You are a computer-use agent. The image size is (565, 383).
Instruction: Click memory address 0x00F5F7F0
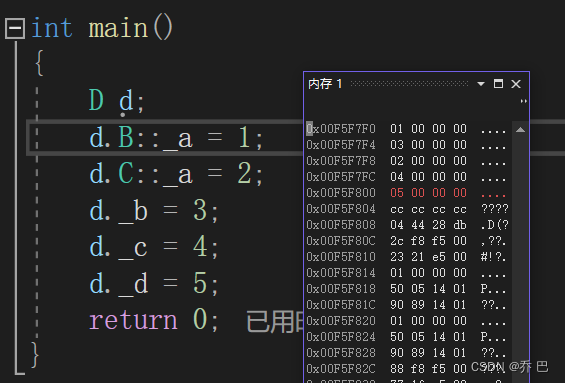[341, 129]
